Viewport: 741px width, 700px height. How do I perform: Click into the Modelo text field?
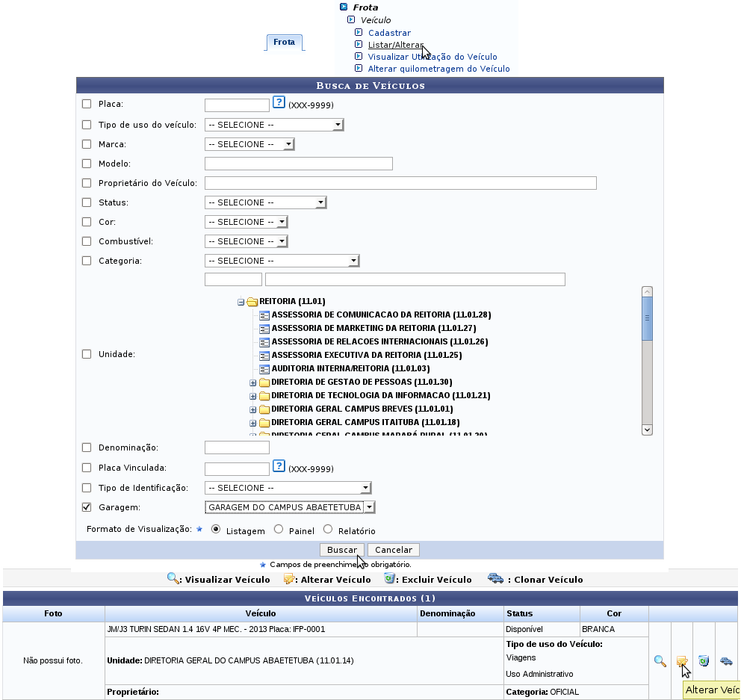[299, 164]
